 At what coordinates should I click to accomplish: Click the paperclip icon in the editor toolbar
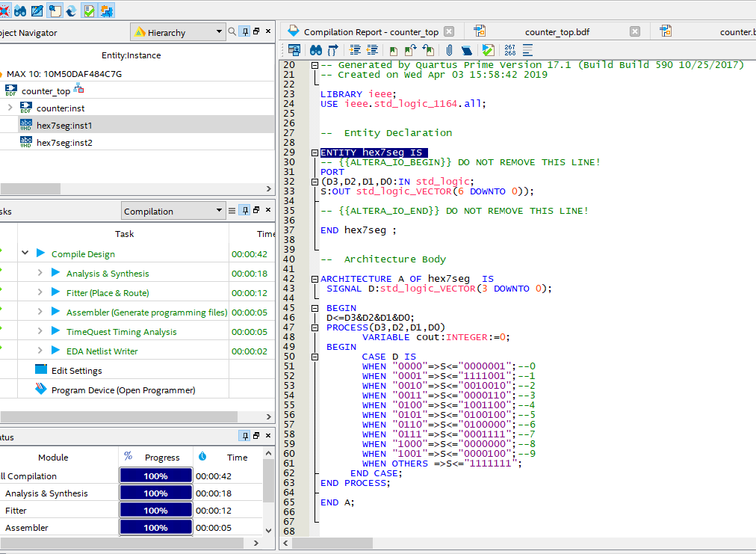coord(449,49)
